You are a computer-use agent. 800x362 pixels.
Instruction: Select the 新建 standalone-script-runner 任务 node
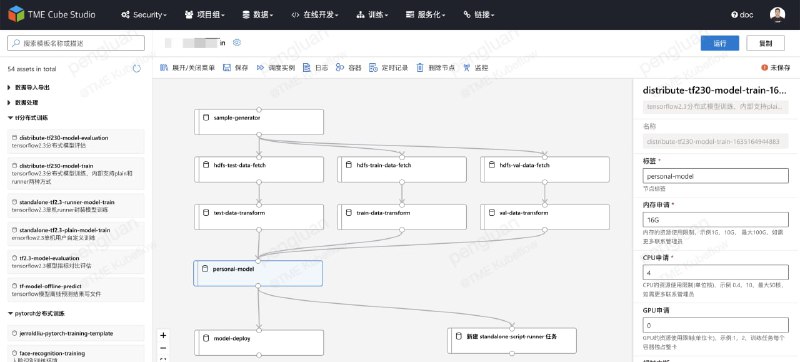[512, 340]
